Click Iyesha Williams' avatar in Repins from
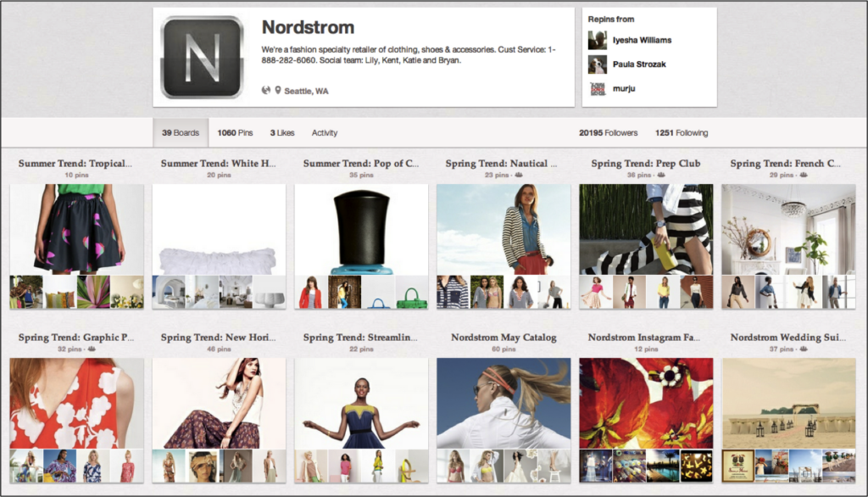This screenshot has width=868, height=497. pos(598,40)
